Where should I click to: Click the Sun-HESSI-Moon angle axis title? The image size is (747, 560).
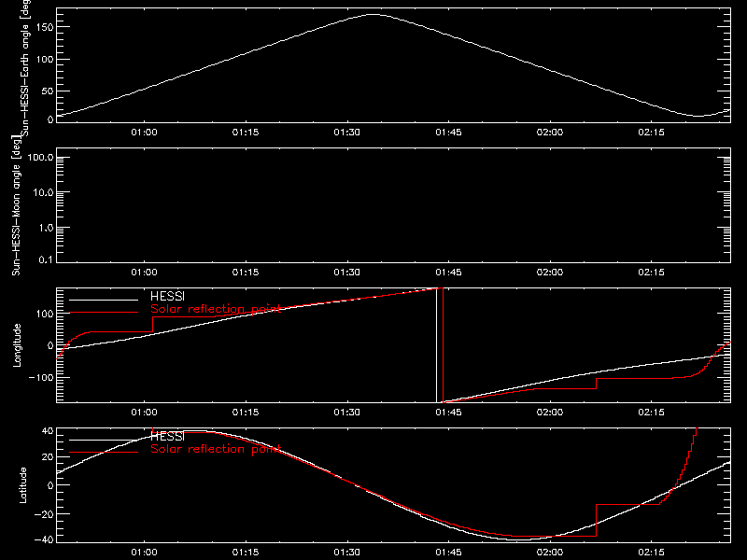(16, 205)
